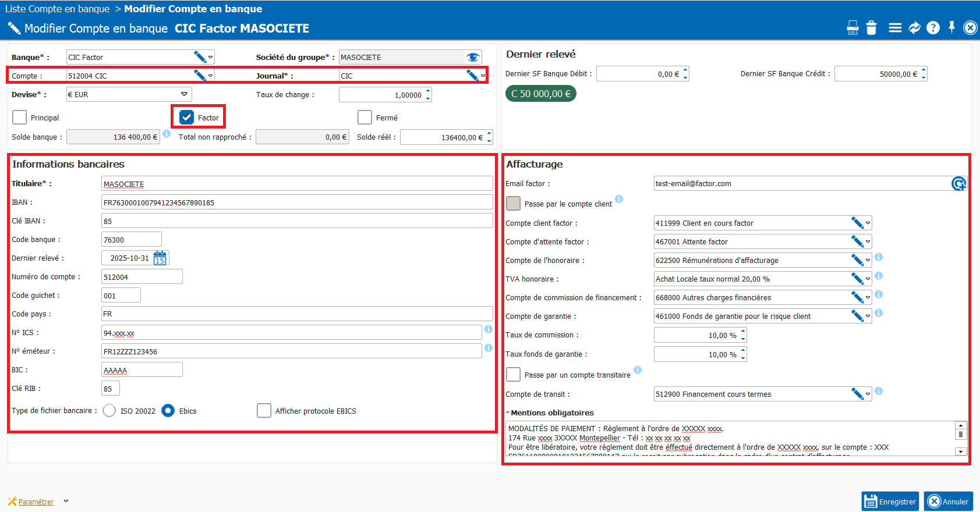
Task: View Société du groupe with the eye icon
Action: click(472, 57)
